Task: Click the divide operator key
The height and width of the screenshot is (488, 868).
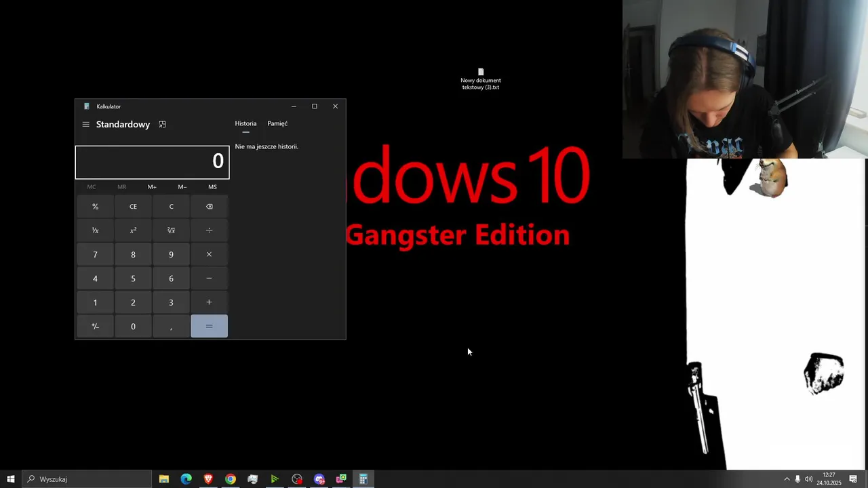Action: click(209, 230)
